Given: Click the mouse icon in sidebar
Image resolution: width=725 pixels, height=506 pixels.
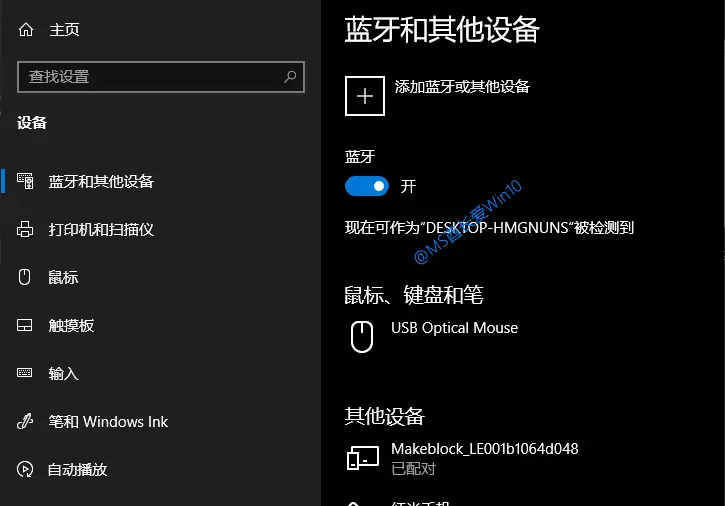Looking at the screenshot, I should coord(25,277).
